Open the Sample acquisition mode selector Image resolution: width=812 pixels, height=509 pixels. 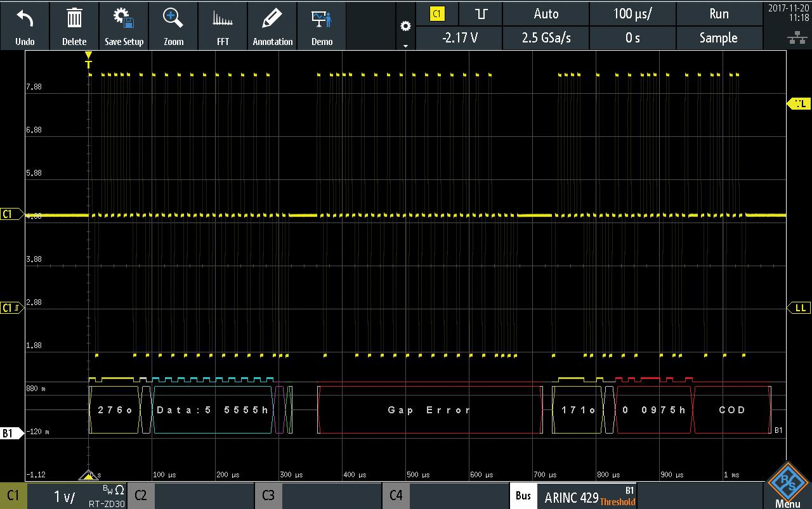click(x=719, y=38)
